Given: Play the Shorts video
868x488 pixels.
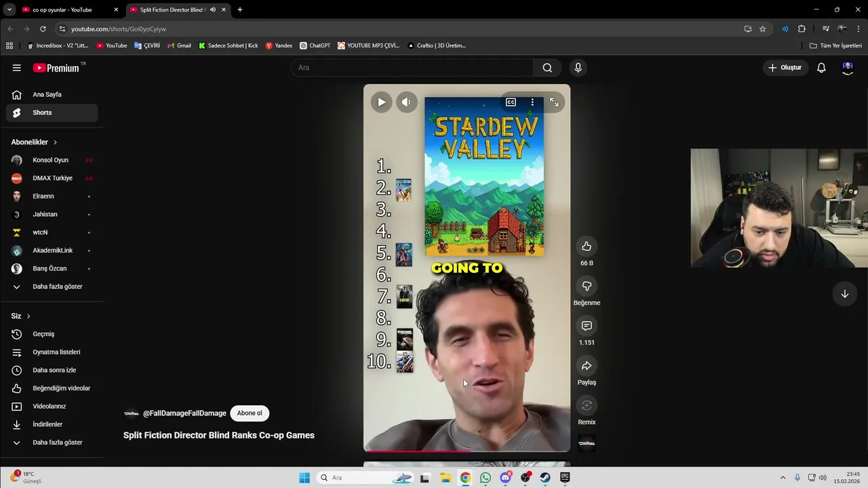Looking at the screenshot, I should coord(381,102).
